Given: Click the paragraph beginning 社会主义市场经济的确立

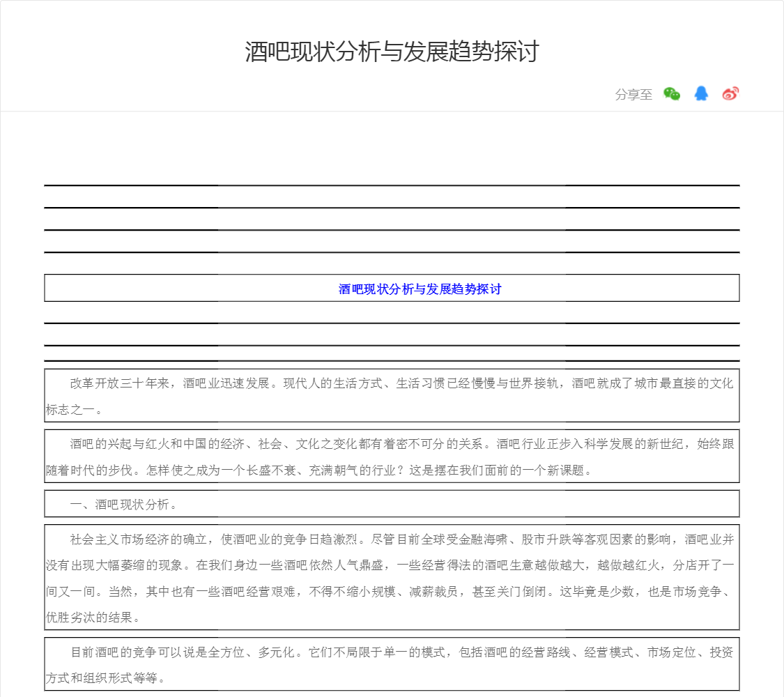Looking at the screenshot, I should 392,578.
